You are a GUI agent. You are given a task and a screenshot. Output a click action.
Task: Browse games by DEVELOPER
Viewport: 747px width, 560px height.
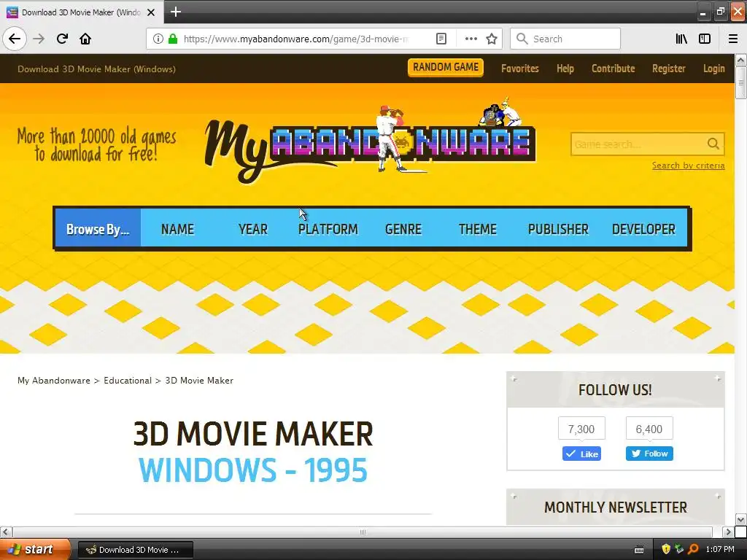[x=643, y=229]
